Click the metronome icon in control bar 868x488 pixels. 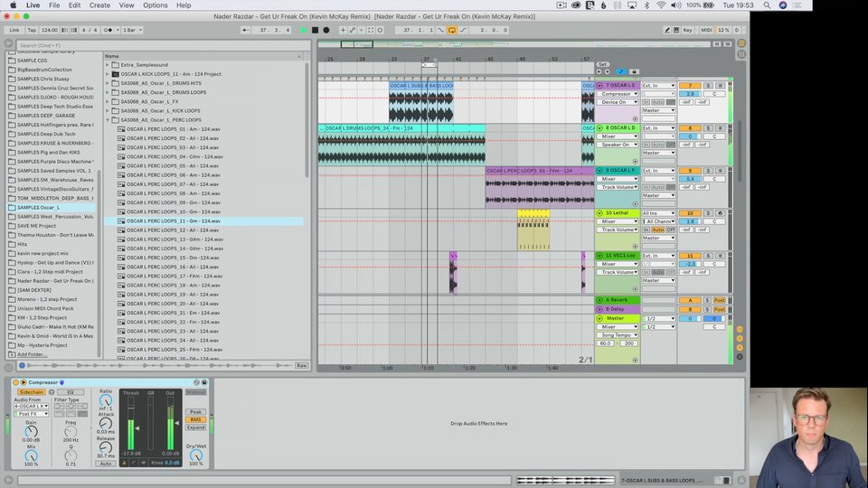tap(110, 30)
